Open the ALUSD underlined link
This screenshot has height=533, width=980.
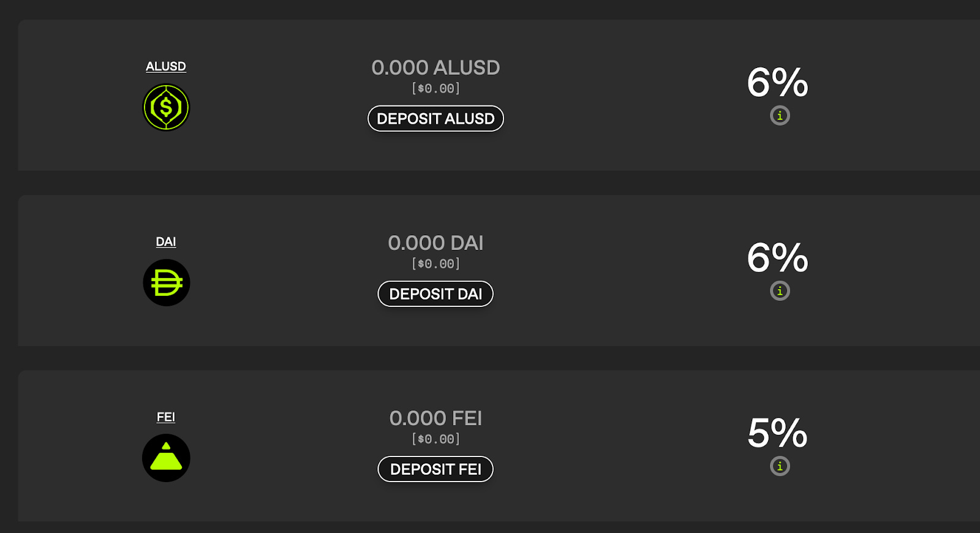click(x=166, y=66)
